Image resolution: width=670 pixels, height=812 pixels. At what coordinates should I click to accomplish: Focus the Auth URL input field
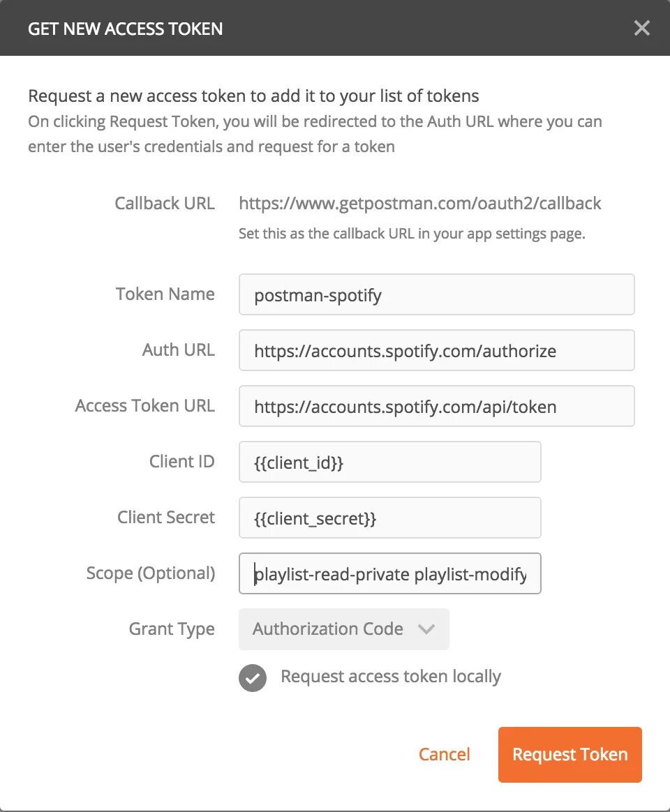[x=436, y=350]
